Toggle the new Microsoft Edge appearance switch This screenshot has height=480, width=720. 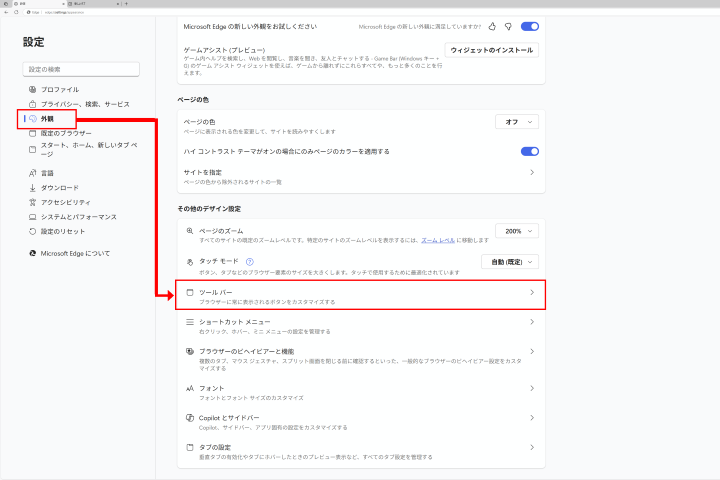pos(529,27)
